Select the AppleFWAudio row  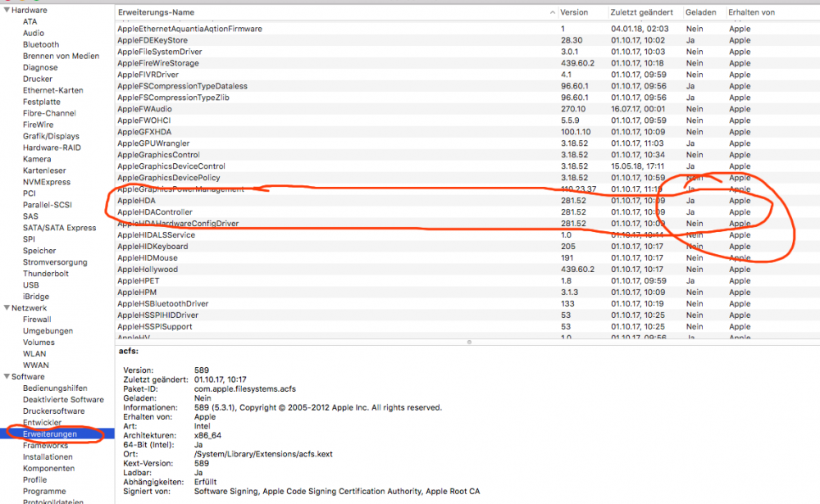[x=467, y=109]
